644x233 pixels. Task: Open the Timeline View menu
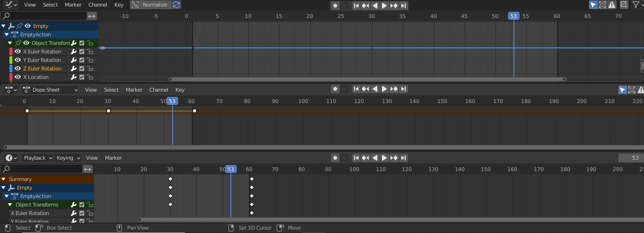(92, 158)
